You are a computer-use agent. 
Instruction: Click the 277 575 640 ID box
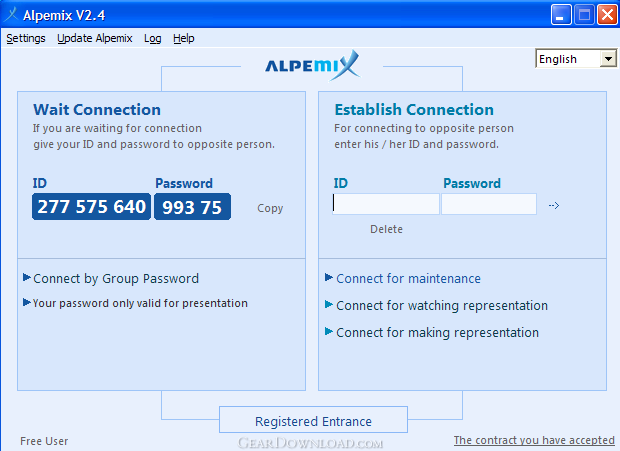point(91,206)
